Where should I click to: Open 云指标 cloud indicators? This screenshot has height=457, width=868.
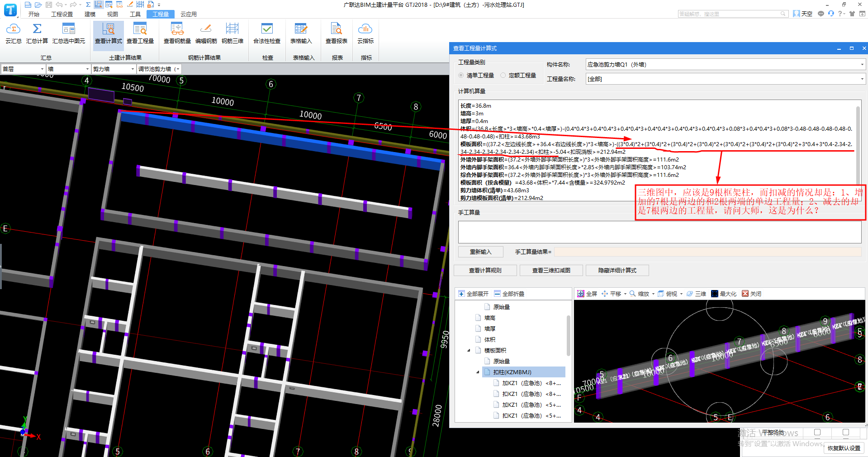tap(365, 34)
